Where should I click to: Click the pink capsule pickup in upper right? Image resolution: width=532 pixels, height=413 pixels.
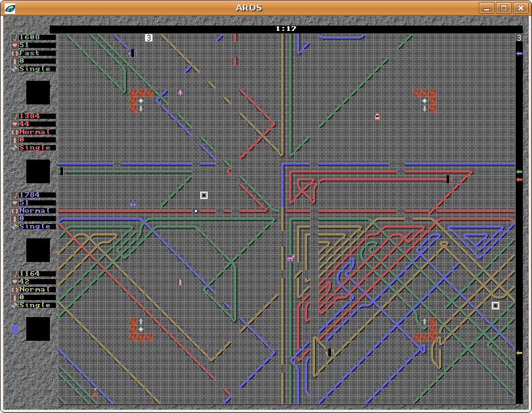tap(377, 116)
